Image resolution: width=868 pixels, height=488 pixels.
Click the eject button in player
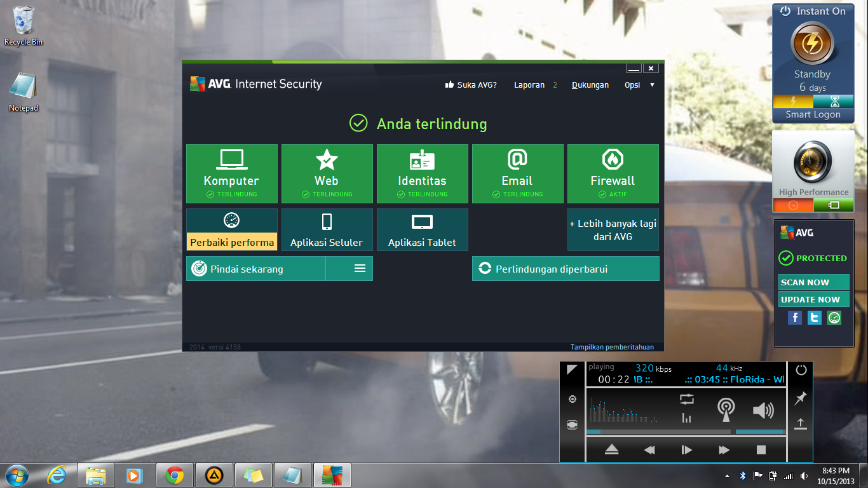tap(612, 450)
